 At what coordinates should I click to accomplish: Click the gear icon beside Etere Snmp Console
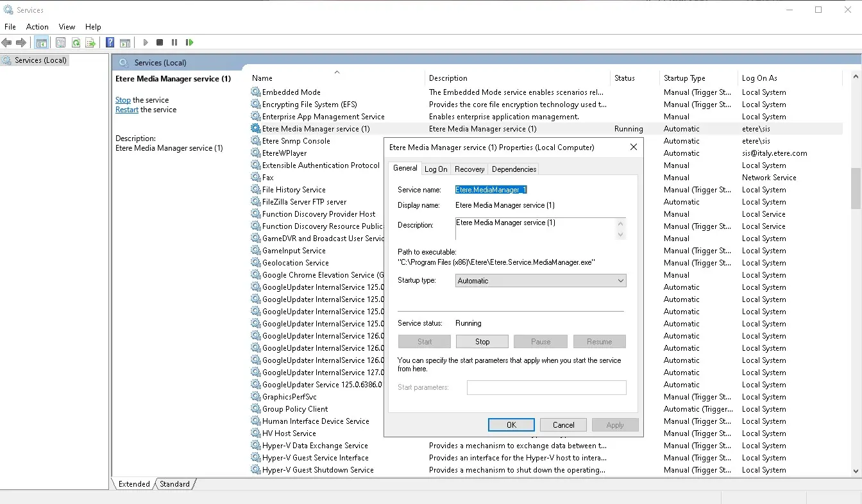click(x=256, y=141)
